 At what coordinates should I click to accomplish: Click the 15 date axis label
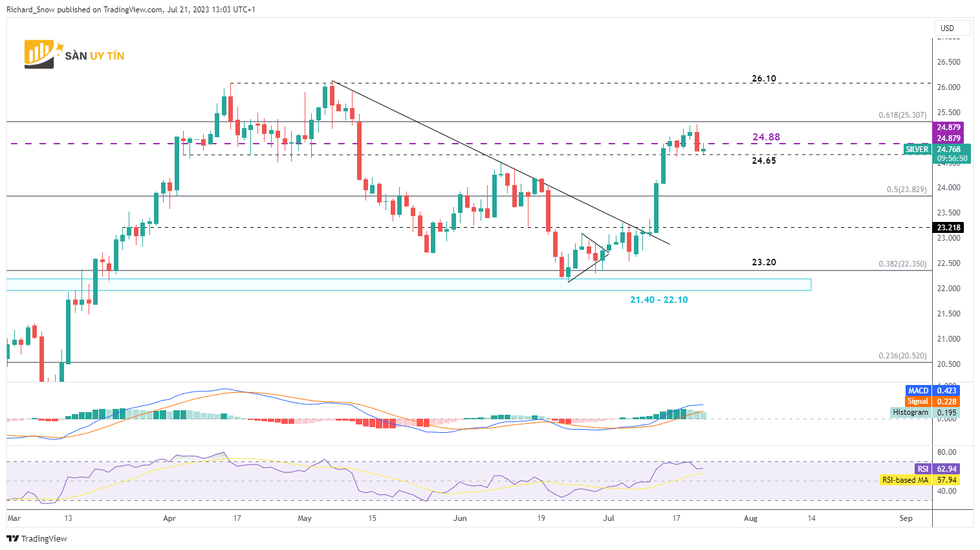click(372, 518)
